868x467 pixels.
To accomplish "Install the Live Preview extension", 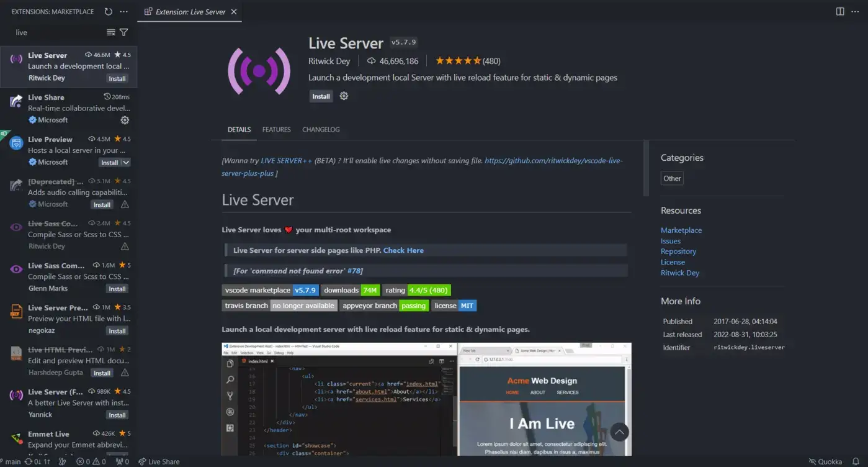I will pyautogui.click(x=109, y=162).
